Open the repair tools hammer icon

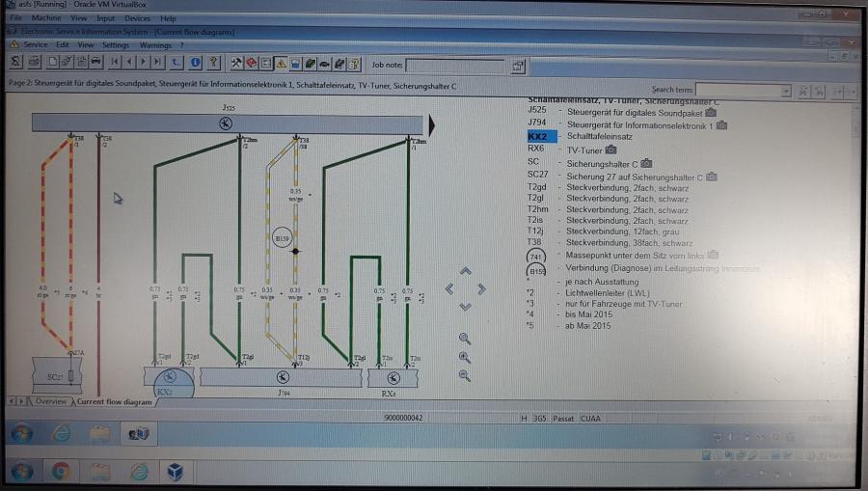click(x=236, y=64)
